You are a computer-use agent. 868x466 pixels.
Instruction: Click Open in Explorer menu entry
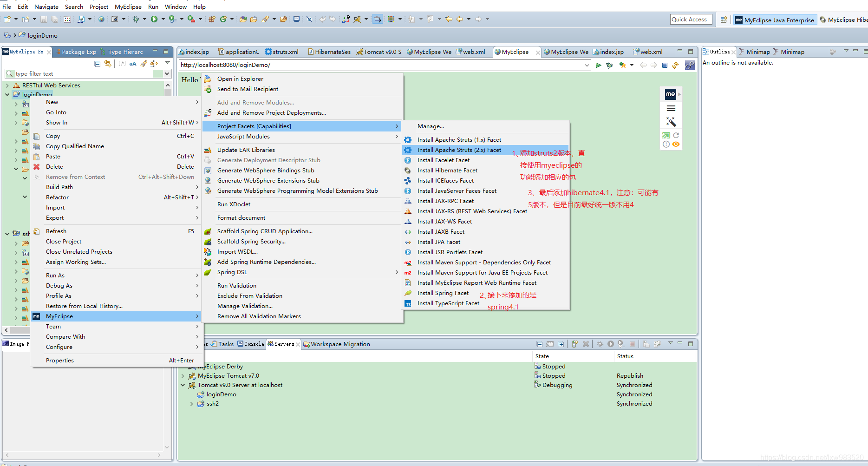303,79
